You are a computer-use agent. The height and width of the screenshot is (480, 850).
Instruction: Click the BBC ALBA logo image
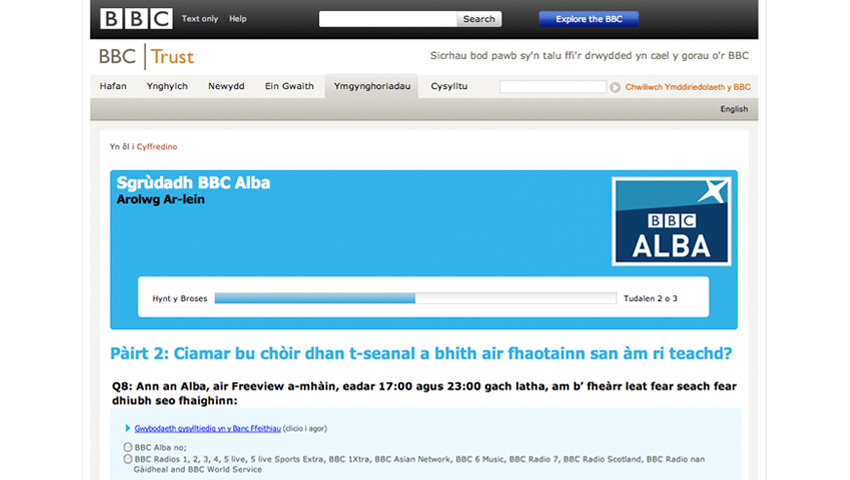(x=671, y=221)
